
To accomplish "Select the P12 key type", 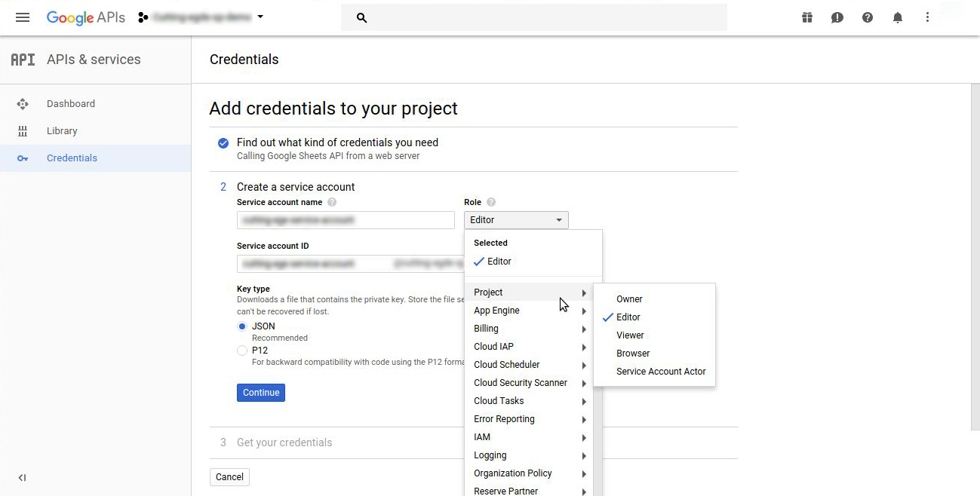I will point(242,351).
